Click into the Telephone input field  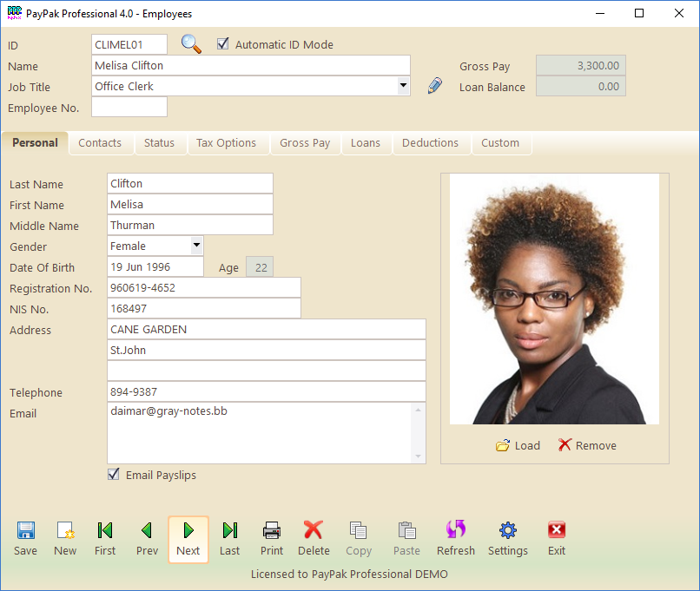click(x=266, y=392)
